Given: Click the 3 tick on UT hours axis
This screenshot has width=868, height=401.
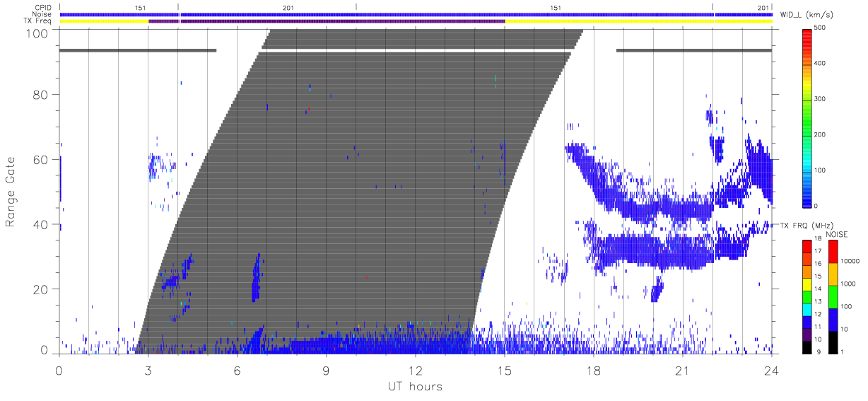Looking at the screenshot, I should [148, 370].
